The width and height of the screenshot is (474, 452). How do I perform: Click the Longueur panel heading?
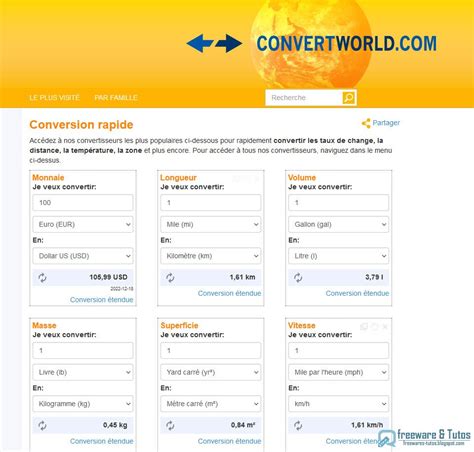tap(178, 177)
